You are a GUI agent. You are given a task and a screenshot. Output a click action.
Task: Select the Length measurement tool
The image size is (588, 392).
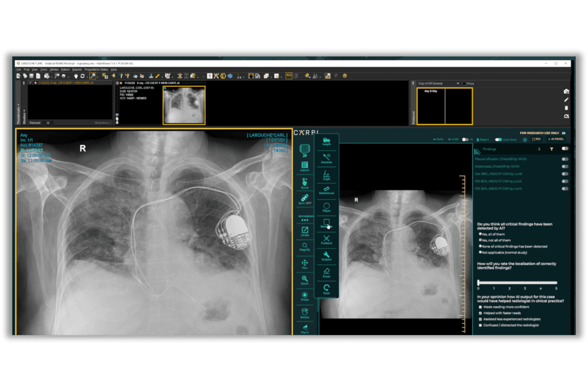point(327,141)
